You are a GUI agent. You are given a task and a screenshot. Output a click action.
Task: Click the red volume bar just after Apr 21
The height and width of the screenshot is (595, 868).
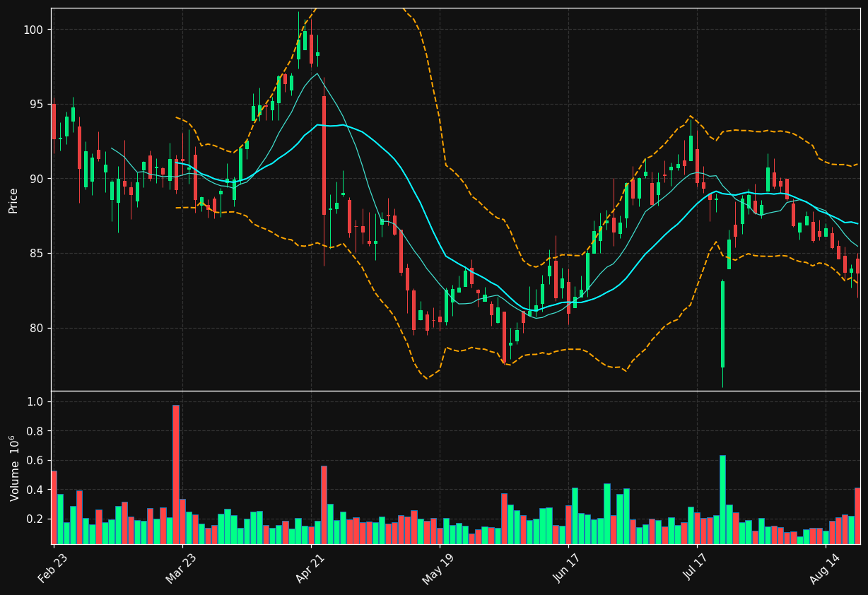(324, 505)
